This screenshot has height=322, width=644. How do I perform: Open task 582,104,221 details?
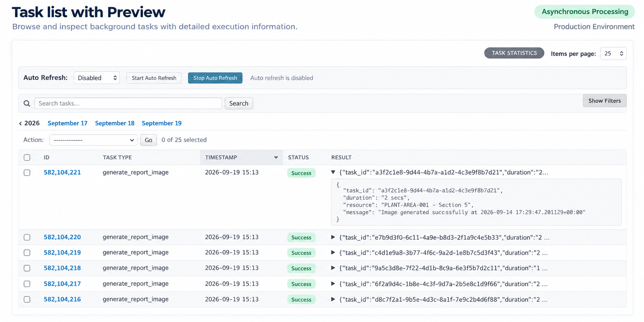pyautogui.click(x=62, y=172)
